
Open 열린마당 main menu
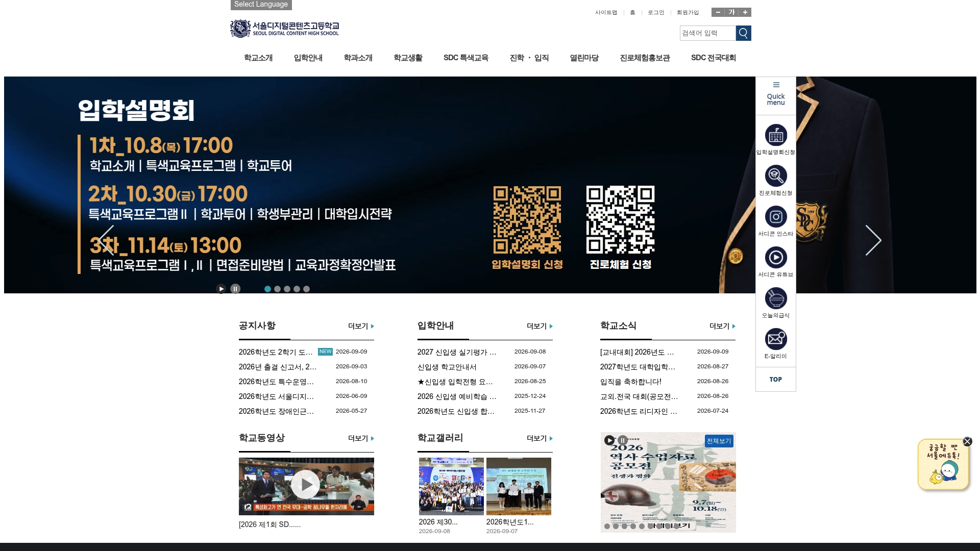[584, 58]
